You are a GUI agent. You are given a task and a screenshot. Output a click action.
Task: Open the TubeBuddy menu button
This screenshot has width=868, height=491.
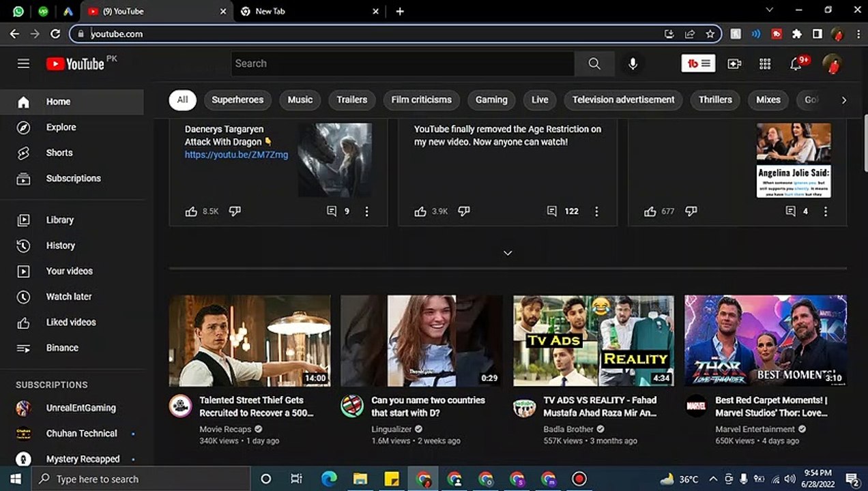pyautogui.click(x=698, y=63)
